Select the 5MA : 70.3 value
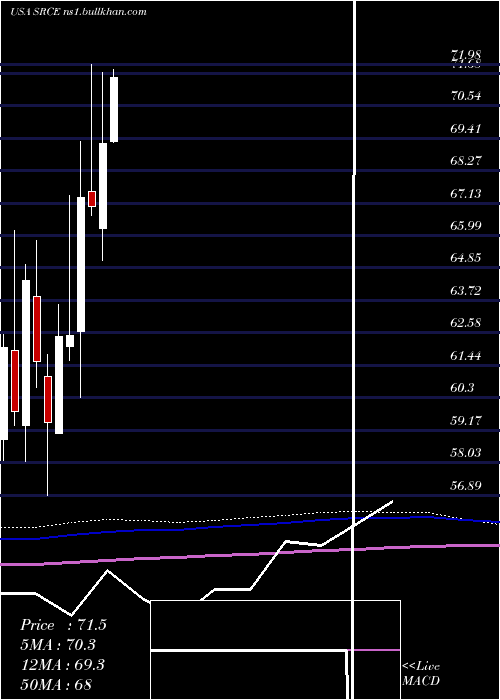Viewport: 500px width, 700px height. (x=58, y=645)
